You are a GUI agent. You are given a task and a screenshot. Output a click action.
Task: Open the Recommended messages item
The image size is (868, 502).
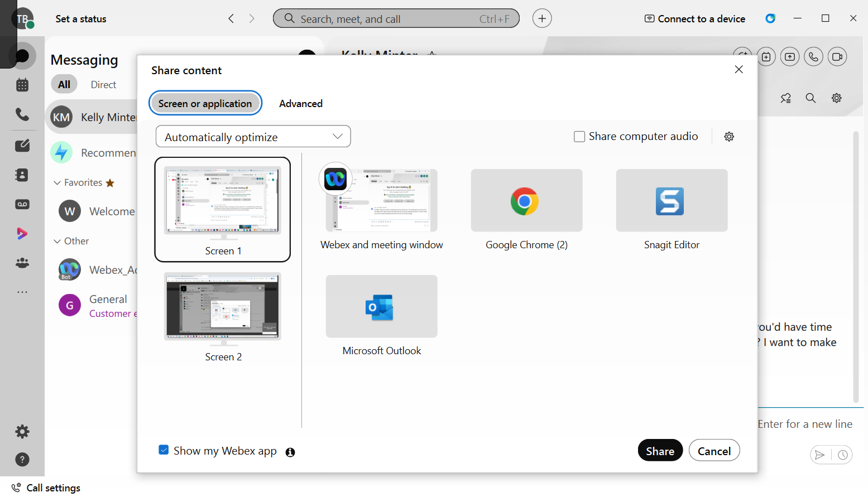pos(93,153)
